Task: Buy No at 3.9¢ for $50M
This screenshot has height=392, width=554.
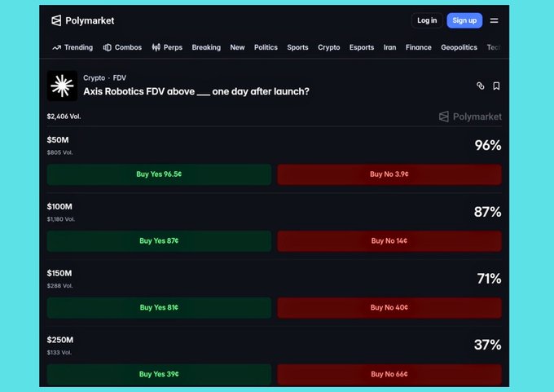Action: (389, 174)
